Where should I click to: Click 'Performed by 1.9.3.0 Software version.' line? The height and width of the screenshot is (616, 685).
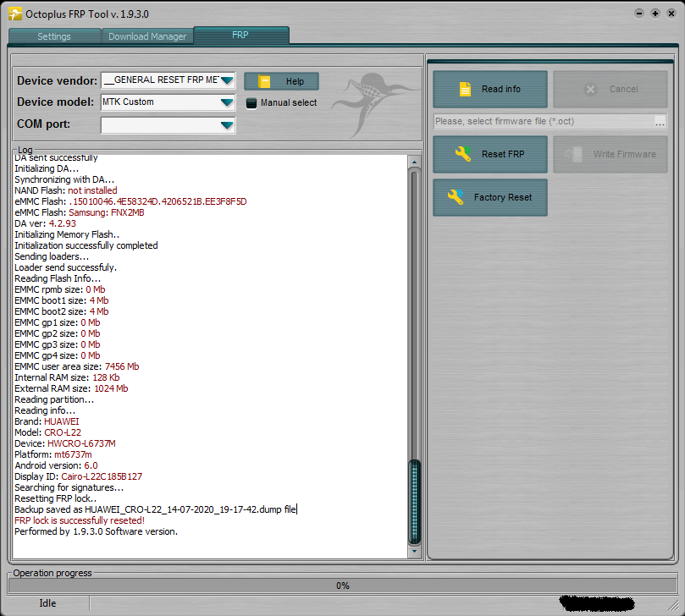pos(97,531)
